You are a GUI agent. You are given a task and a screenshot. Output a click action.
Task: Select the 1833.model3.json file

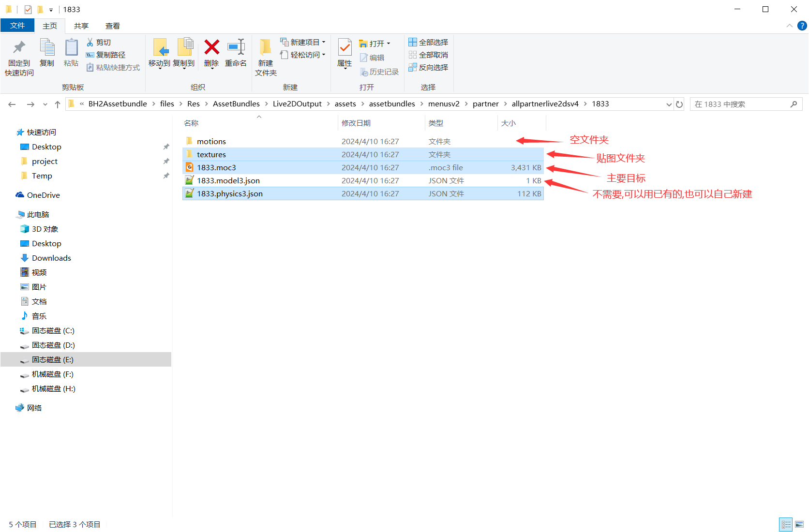click(x=363, y=180)
